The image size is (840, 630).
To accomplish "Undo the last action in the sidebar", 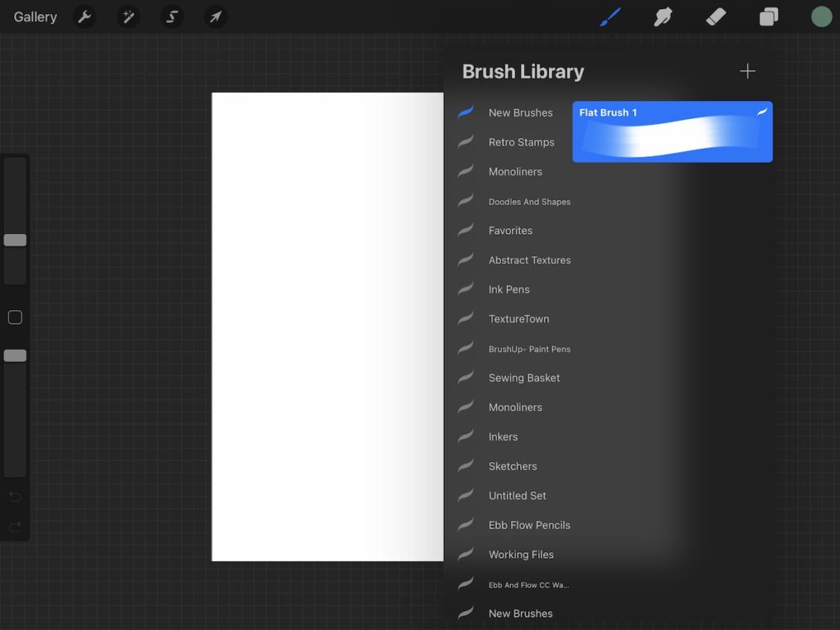I will coord(14,496).
